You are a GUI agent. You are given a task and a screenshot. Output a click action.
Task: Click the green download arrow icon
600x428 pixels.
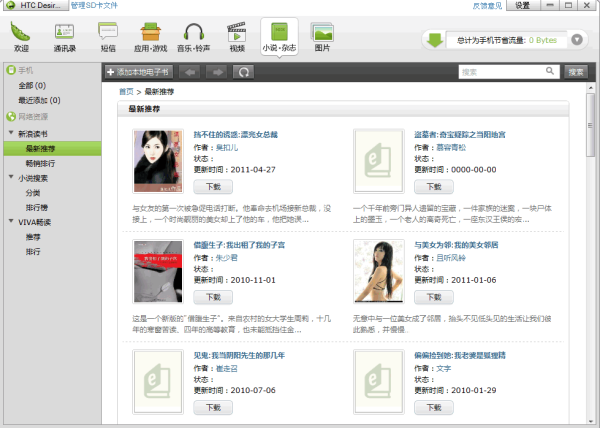[x=435, y=40]
